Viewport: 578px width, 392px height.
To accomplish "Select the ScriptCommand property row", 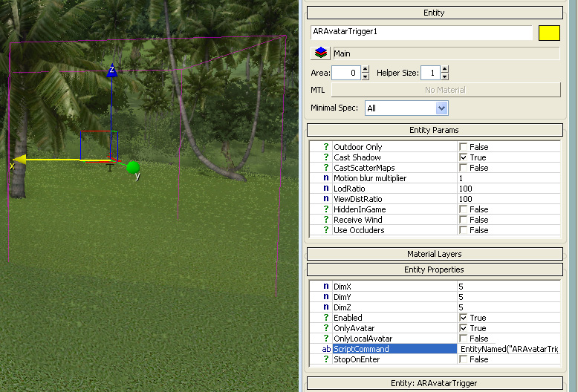I will click(x=394, y=349).
